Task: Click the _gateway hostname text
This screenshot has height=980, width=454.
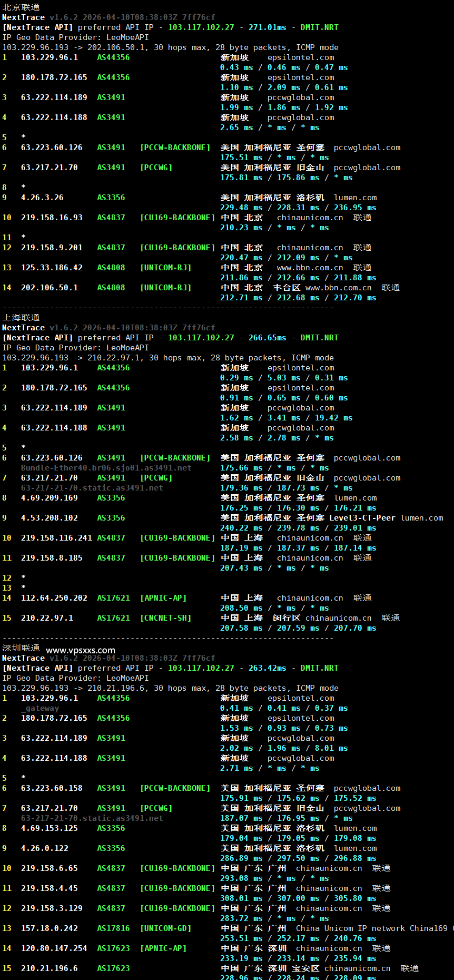Action: tap(40, 708)
